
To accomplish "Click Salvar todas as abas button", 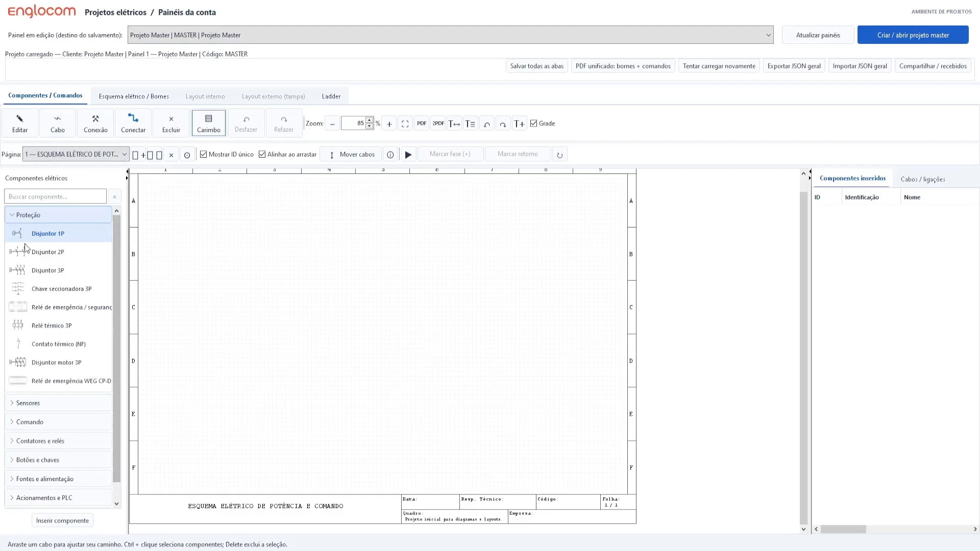I will [x=537, y=66].
